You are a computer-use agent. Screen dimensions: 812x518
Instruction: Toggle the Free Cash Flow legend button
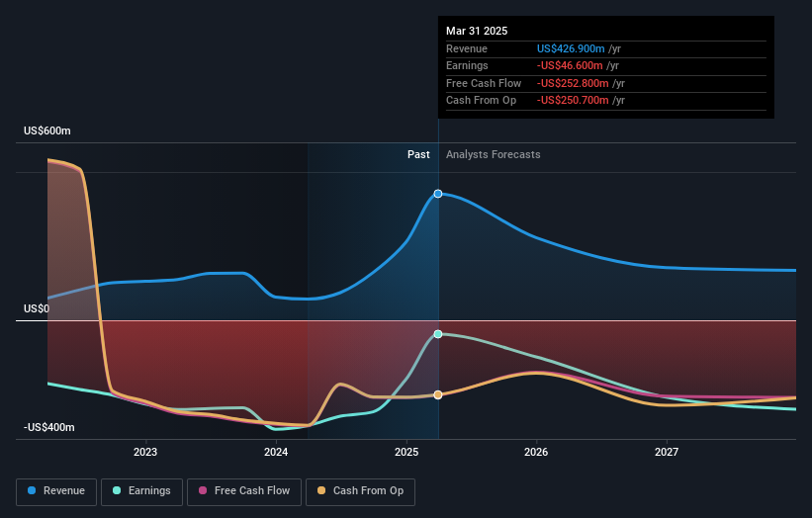tap(244, 491)
